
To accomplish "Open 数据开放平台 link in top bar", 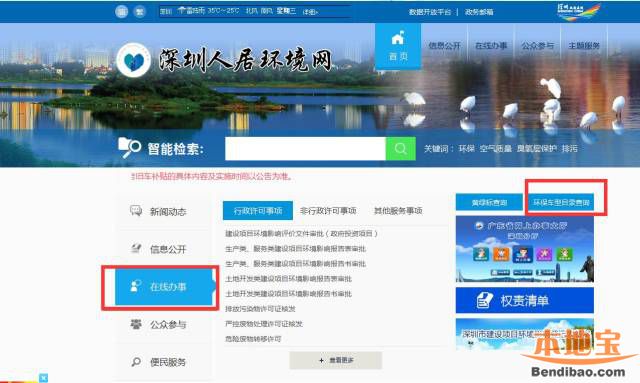I will pyautogui.click(x=430, y=12).
